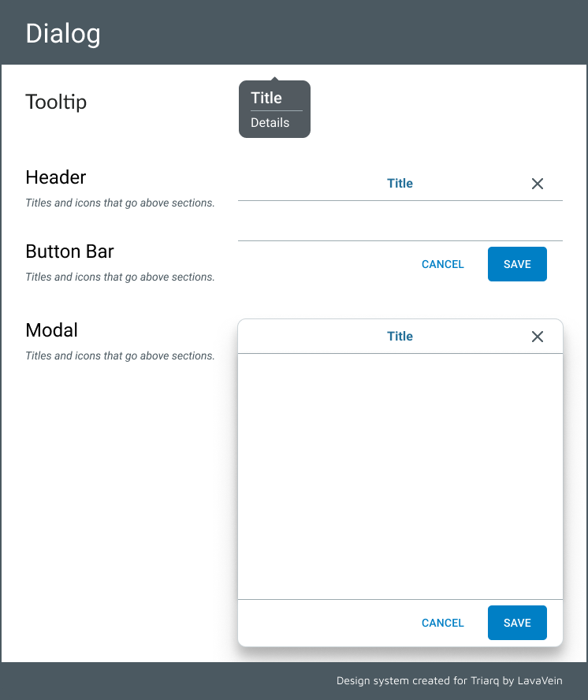Close the Modal using its X icon
This screenshot has width=588, height=700.
coord(538,337)
